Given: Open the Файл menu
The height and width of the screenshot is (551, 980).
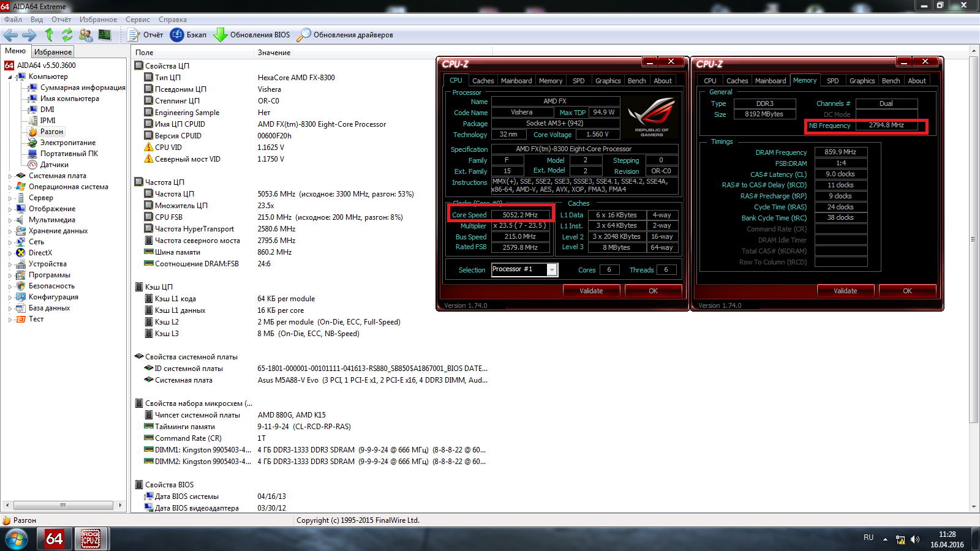Looking at the screenshot, I should point(13,20).
